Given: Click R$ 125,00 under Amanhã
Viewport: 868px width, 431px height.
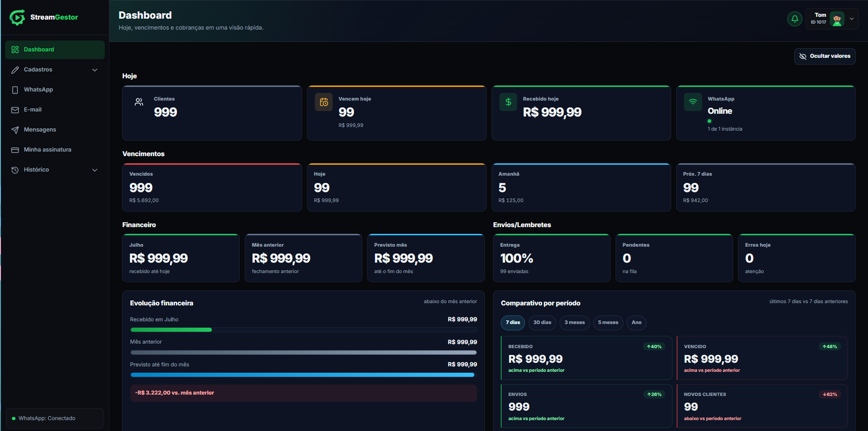Looking at the screenshot, I should point(511,200).
